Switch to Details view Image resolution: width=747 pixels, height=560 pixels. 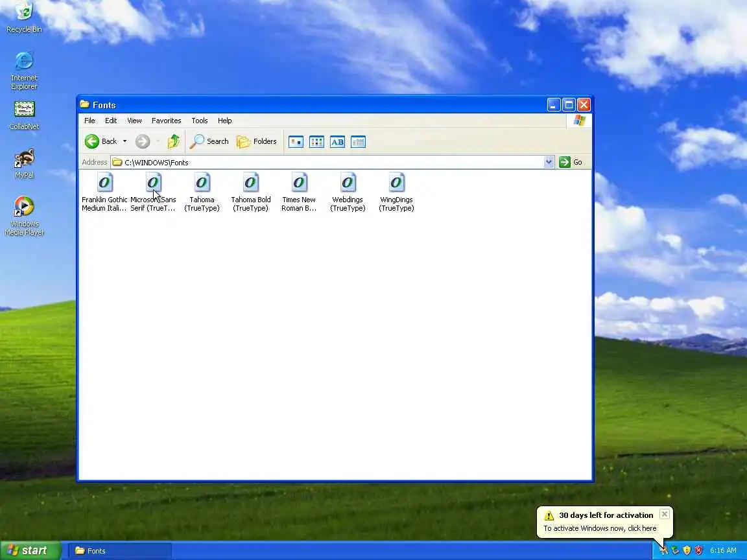click(358, 142)
